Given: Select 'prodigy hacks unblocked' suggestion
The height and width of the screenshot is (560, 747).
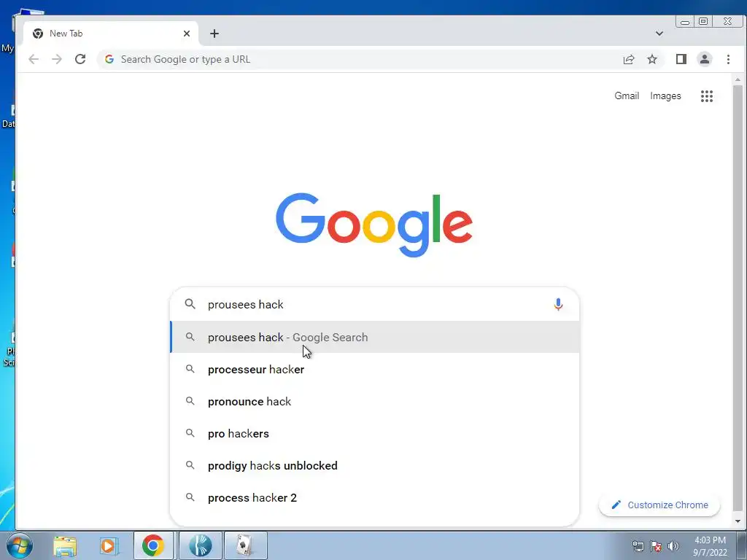Looking at the screenshot, I should click(x=374, y=465).
